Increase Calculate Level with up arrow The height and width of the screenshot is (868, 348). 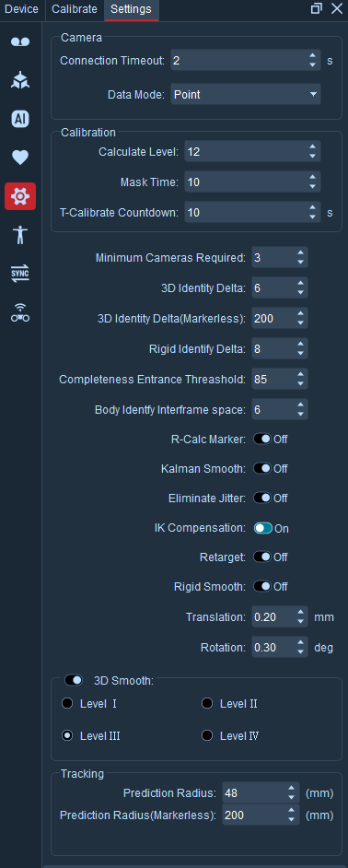point(313,147)
